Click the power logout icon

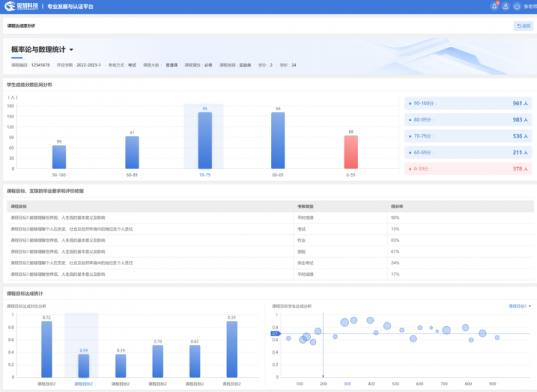(517, 6)
